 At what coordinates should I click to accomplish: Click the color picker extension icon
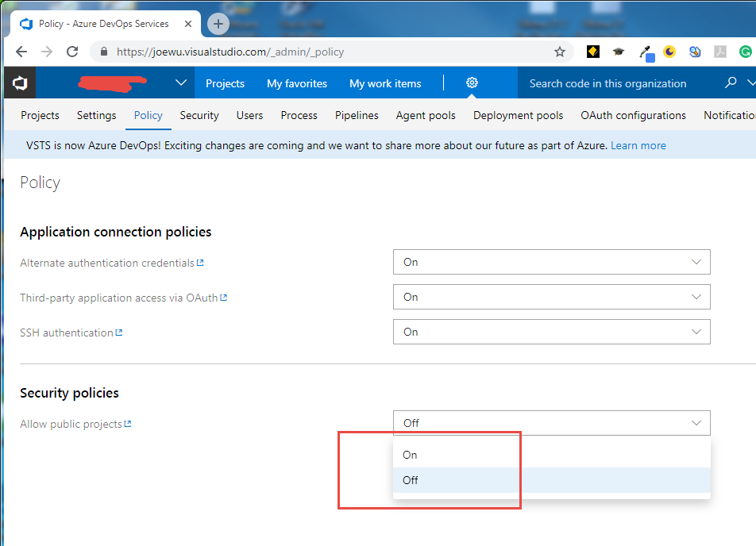(646, 53)
